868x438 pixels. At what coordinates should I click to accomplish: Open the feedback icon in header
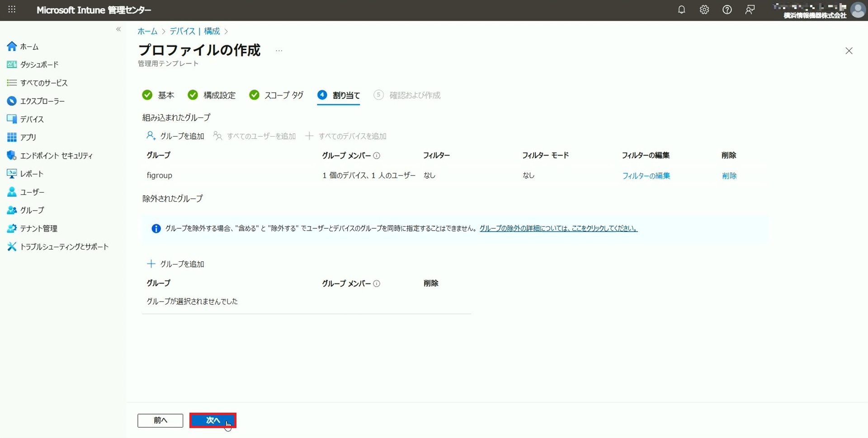click(750, 9)
